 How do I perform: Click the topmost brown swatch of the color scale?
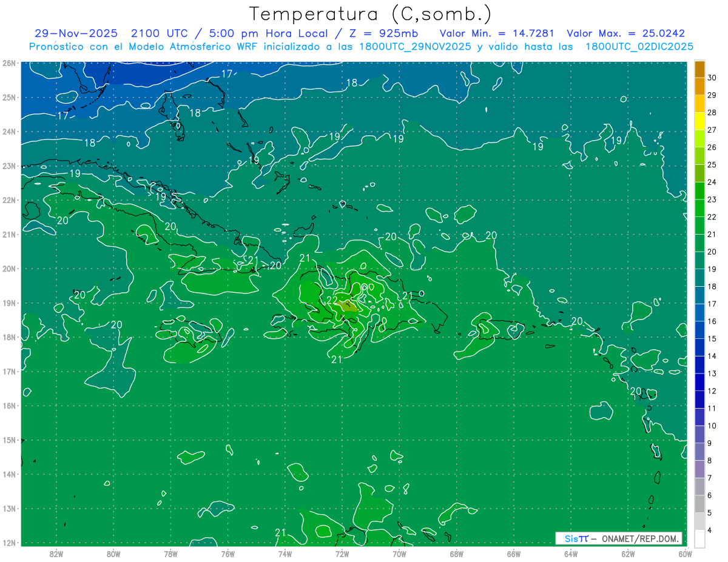pos(699,69)
